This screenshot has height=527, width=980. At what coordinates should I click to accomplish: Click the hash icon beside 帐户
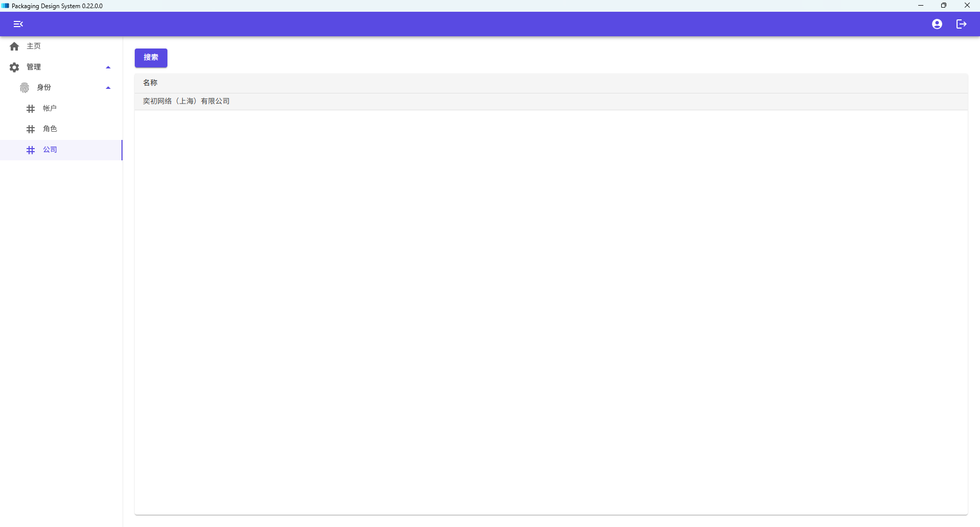[x=31, y=109]
